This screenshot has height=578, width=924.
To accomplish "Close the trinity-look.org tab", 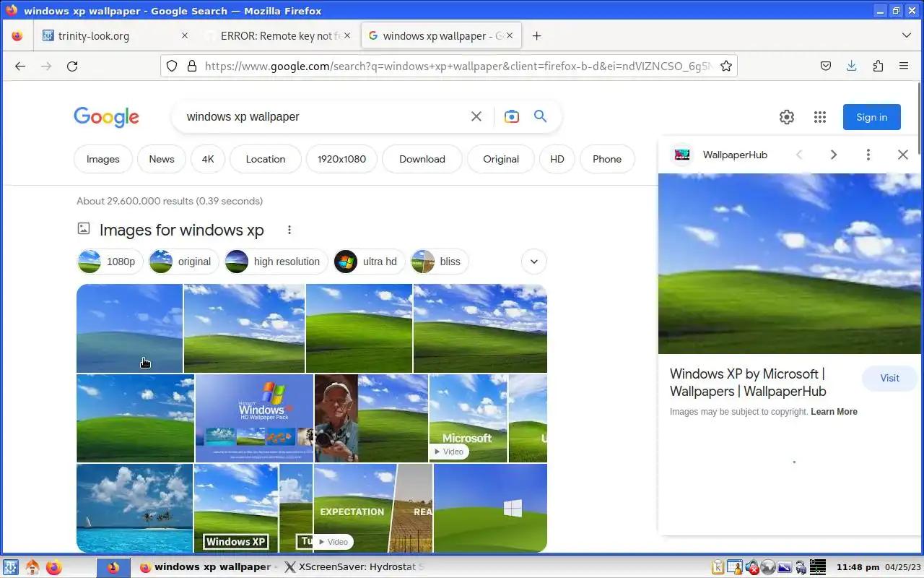I will point(184,35).
